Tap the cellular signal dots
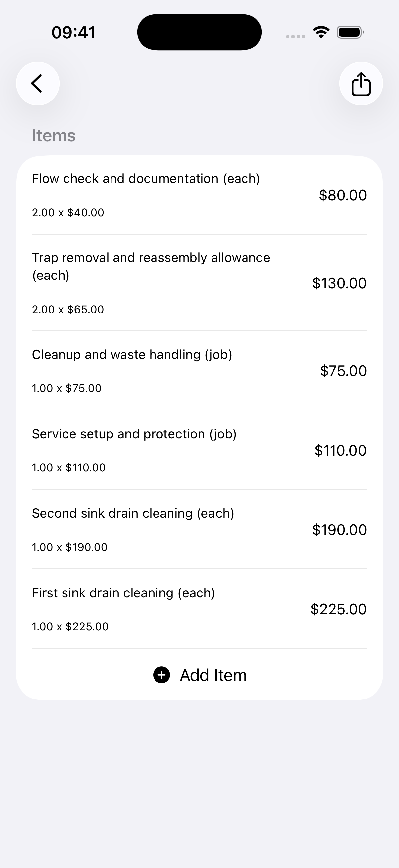 296,36
